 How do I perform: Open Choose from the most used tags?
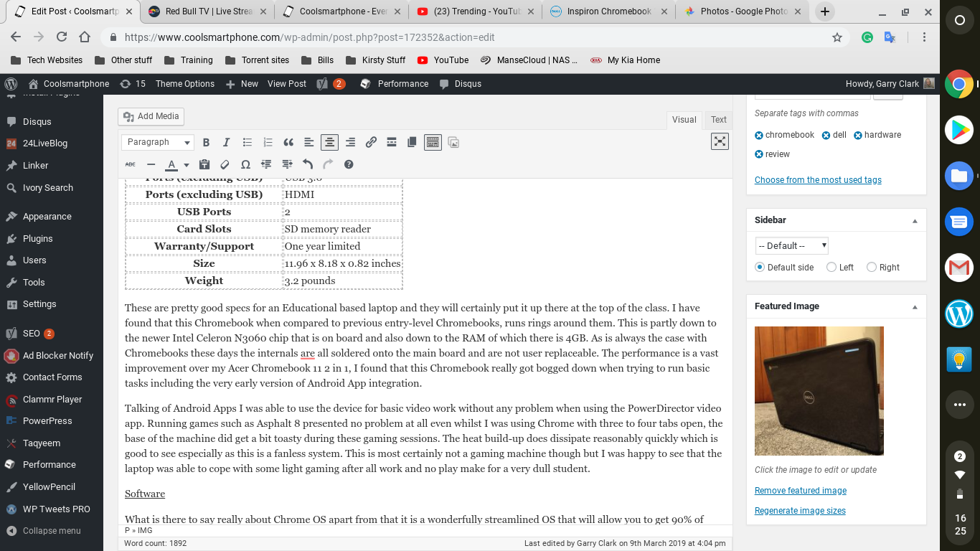[818, 180]
